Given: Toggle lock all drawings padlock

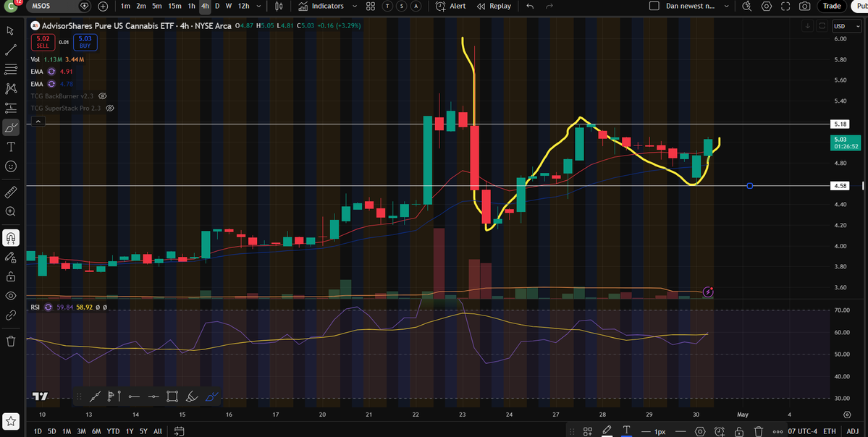Looking at the screenshot, I should point(11,276).
